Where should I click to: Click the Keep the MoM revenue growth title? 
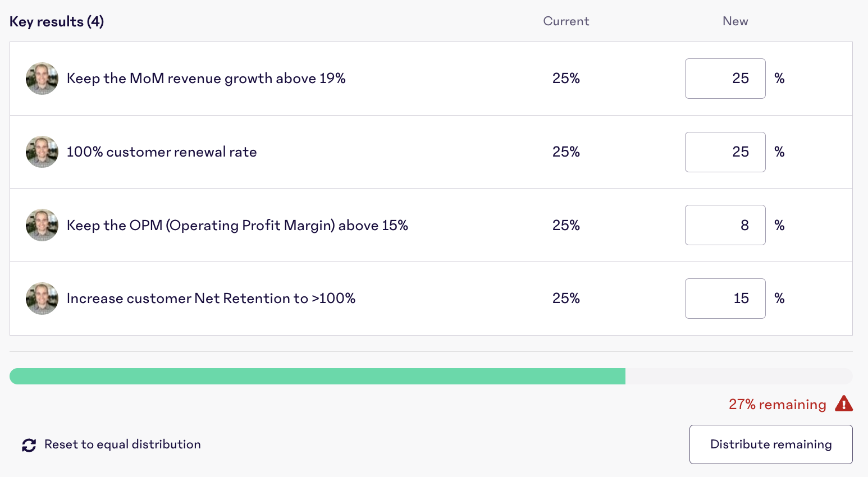206,79
